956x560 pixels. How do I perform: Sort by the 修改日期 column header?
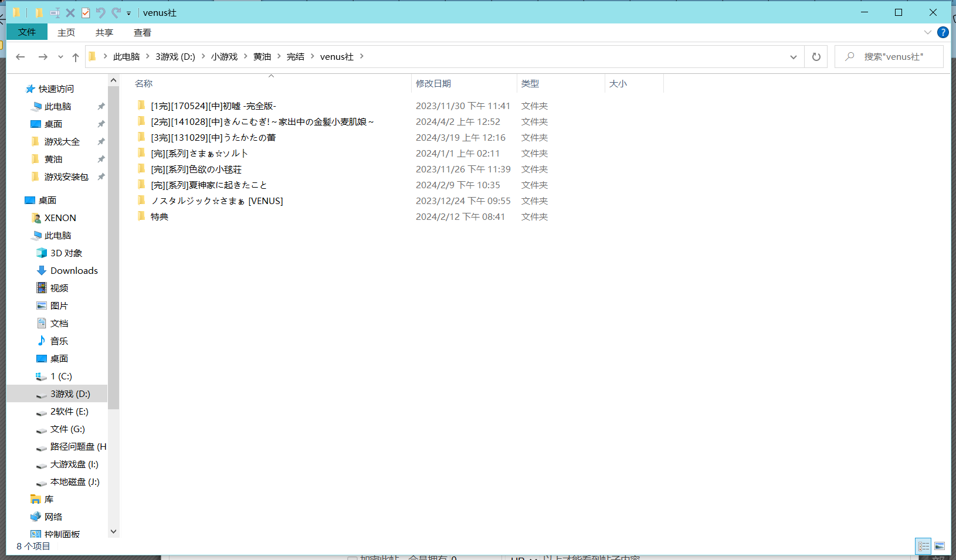(x=433, y=84)
